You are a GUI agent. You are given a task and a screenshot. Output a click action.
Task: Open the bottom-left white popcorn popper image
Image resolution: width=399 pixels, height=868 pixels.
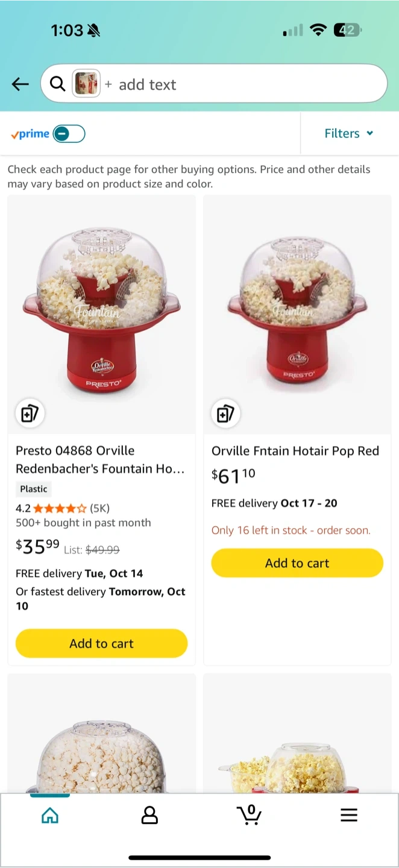coord(101,733)
